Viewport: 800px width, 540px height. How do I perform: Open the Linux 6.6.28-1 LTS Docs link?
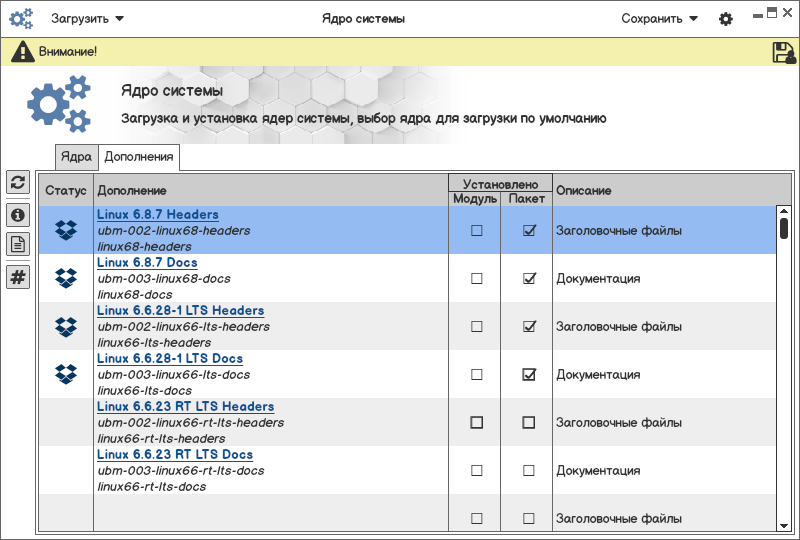(x=170, y=358)
